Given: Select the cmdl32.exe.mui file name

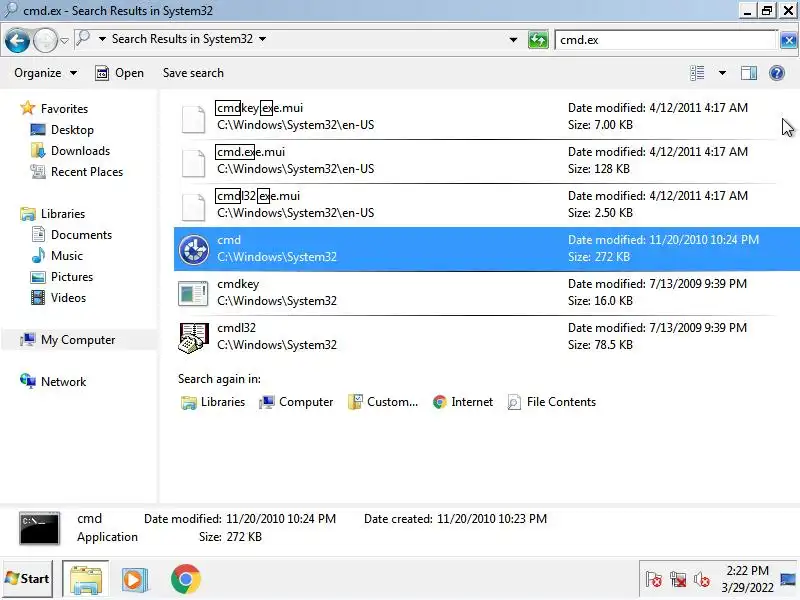Looking at the screenshot, I should pyautogui.click(x=258, y=195).
